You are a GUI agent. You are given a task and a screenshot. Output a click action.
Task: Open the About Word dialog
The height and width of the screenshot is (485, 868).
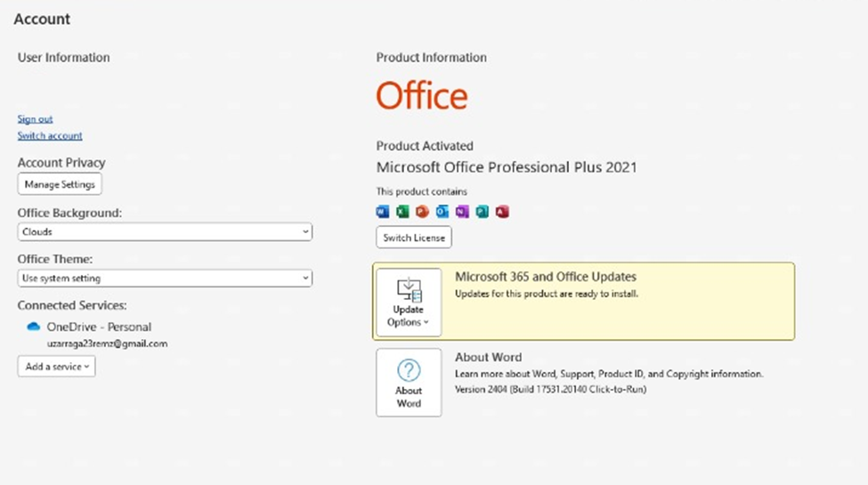[x=409, y=382]
